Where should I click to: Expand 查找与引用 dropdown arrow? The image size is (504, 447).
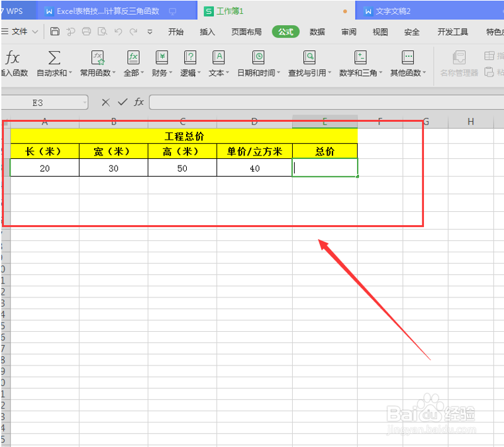click(329, 73)
